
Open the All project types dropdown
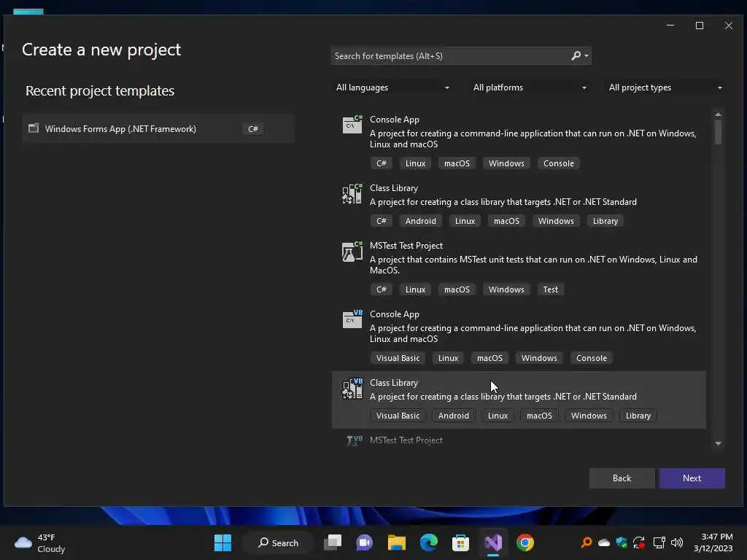coord(665,87)
